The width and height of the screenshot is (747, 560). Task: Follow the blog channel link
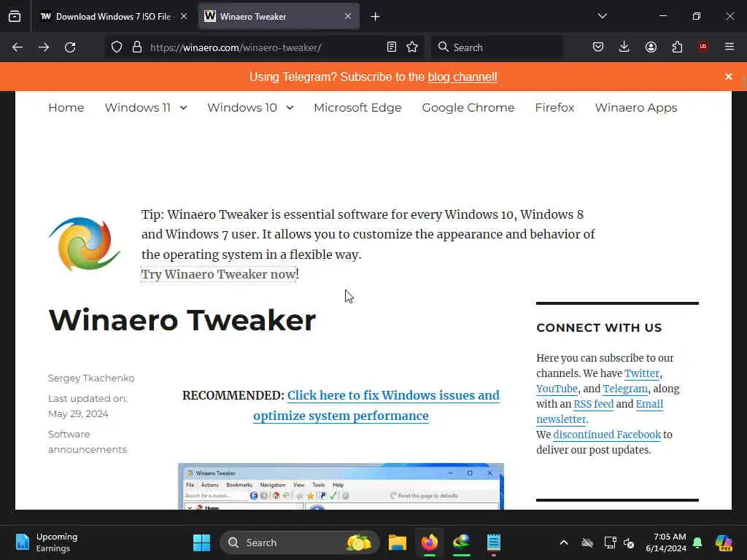(462, 77)
